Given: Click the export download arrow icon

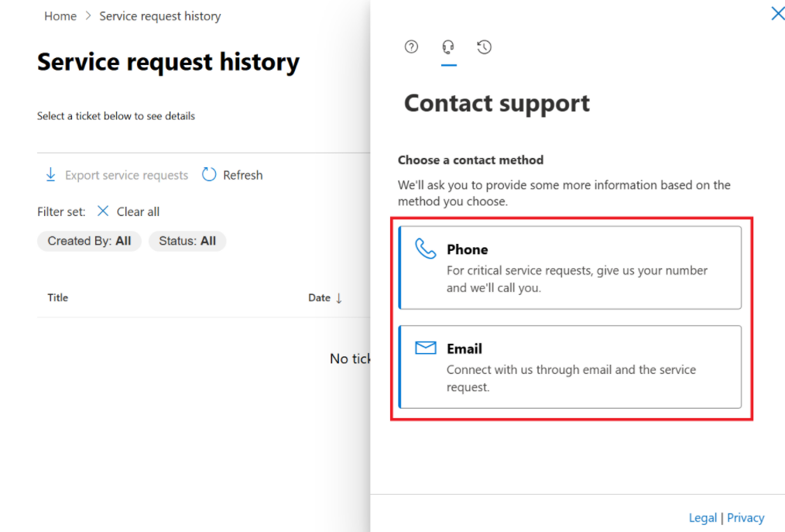Looking at the screenshot, I should pyautogui.click(x=50, y=175).
